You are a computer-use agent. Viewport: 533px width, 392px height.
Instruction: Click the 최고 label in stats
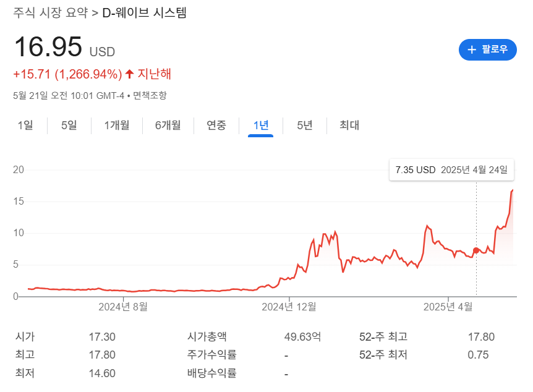tap(25, 355)
